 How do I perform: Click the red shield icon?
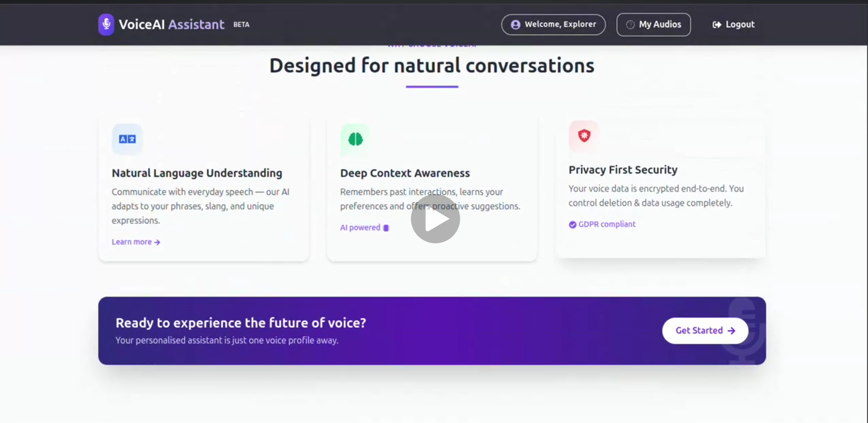tap(584, 135)
